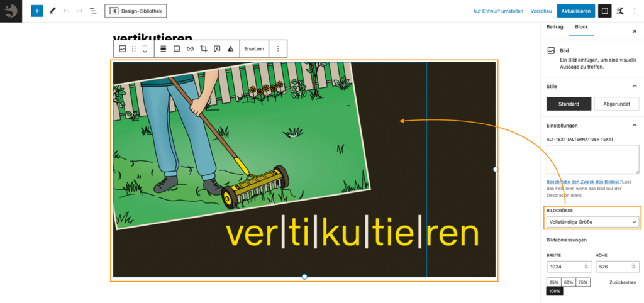
Task: Click Auf Entwurf umstellen
Action: pyautogui.click(x=498, y=11)
